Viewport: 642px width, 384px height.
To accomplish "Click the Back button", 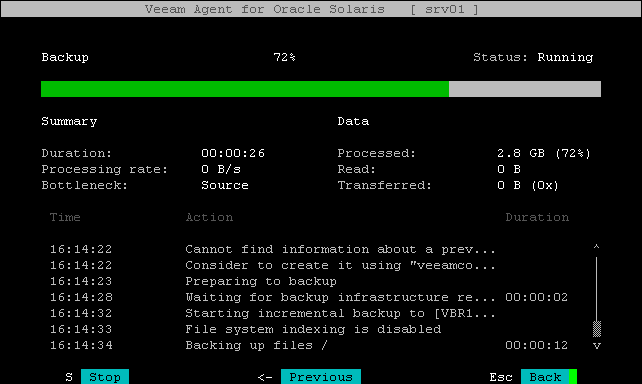I will click(x=545, y=377).
